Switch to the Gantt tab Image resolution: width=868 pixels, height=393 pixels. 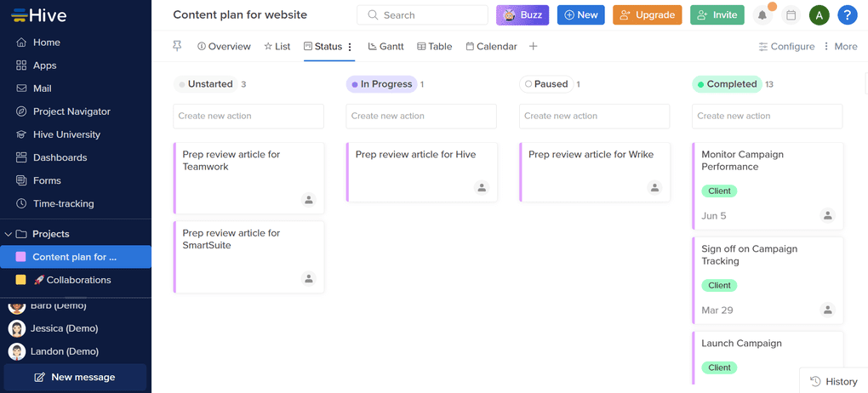385,47
